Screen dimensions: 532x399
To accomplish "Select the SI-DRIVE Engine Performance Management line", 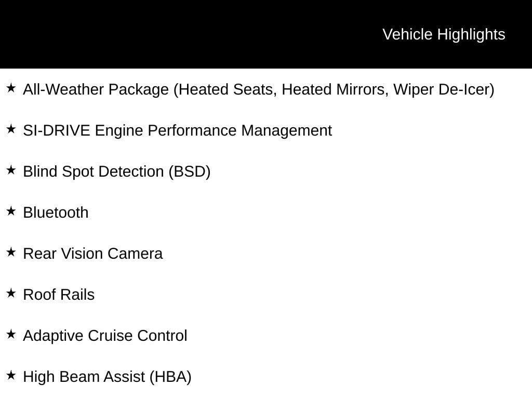I will [x=177, y=130].
